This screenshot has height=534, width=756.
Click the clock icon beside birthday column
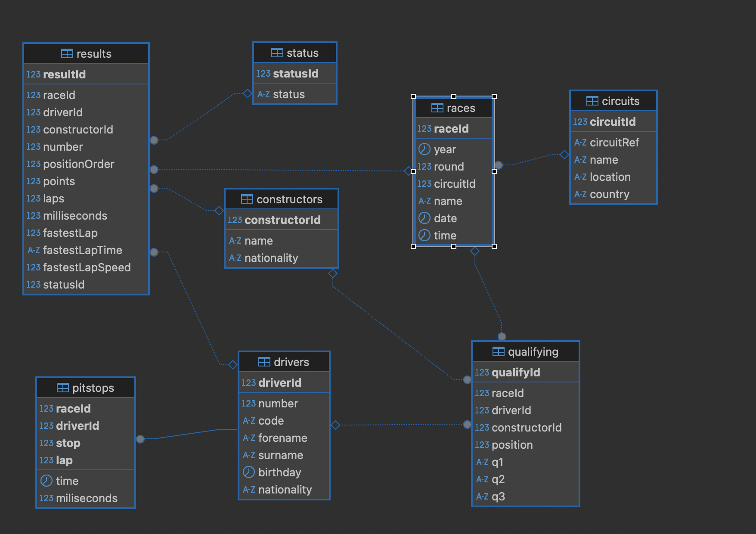tap(248, 472)
